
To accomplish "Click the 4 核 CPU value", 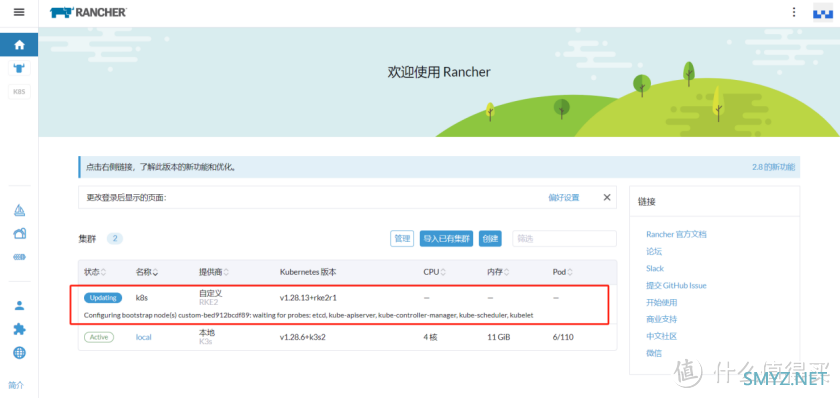I will 430,337.
